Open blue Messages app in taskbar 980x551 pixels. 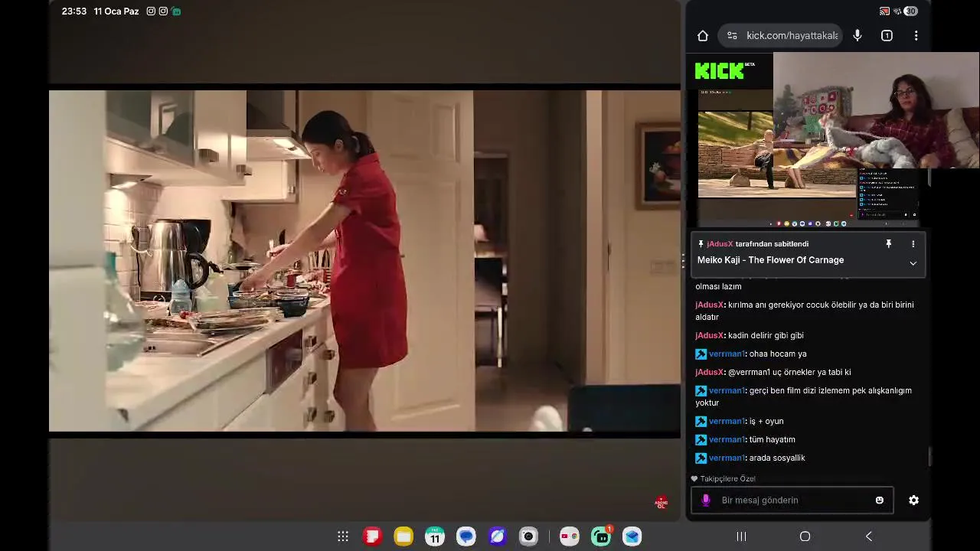[x=466, y=536]
